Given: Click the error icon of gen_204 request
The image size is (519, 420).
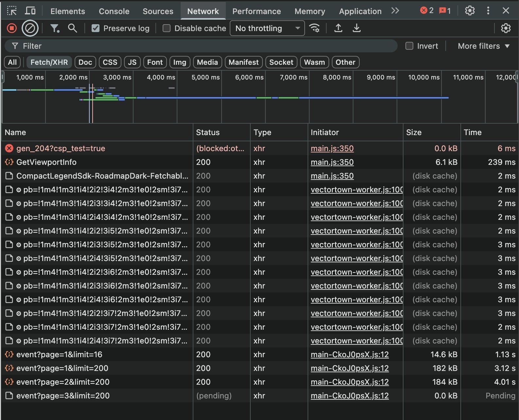Looking at the screenshot, I should click(9, 149).
